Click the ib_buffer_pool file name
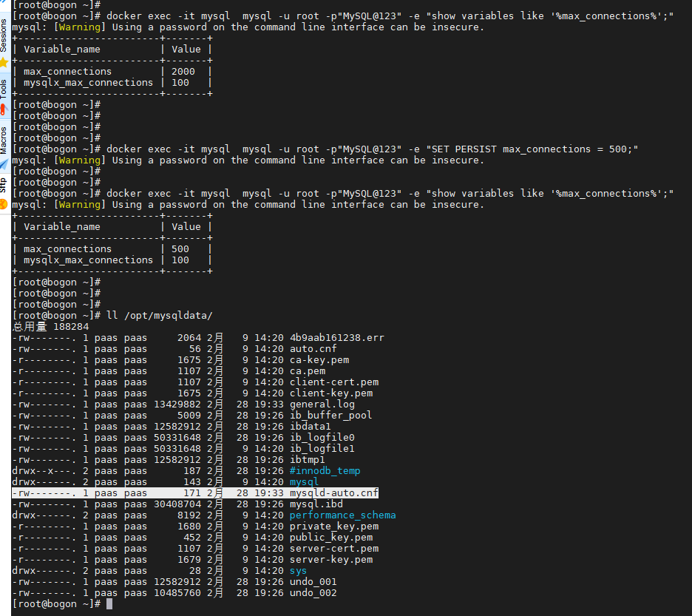 (330, 415)
